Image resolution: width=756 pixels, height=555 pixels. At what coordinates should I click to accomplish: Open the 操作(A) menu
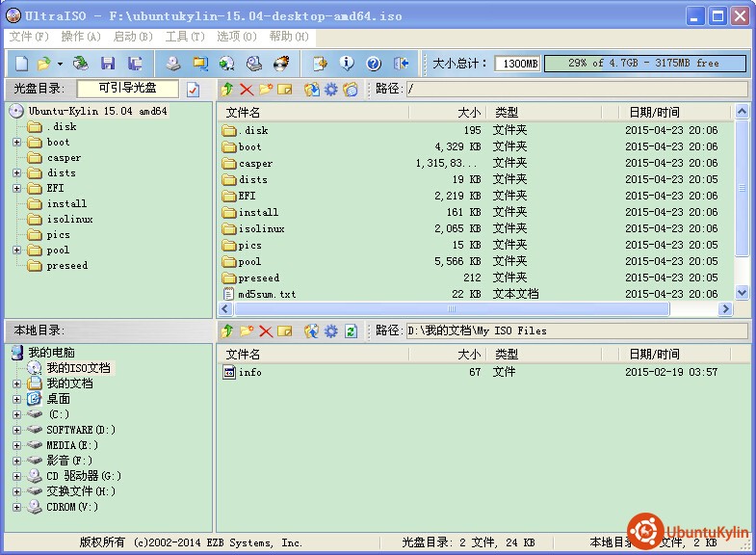[81, 37]
